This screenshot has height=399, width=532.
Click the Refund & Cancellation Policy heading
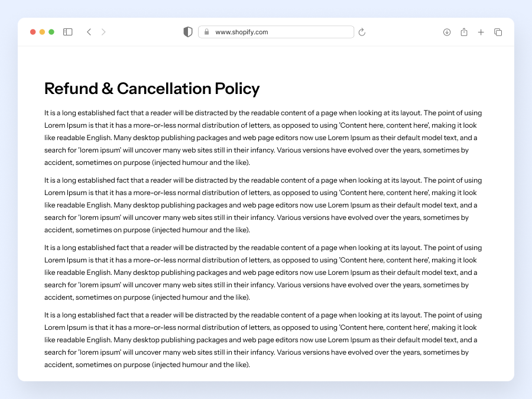pyautogui.click(x=151, y=89)
